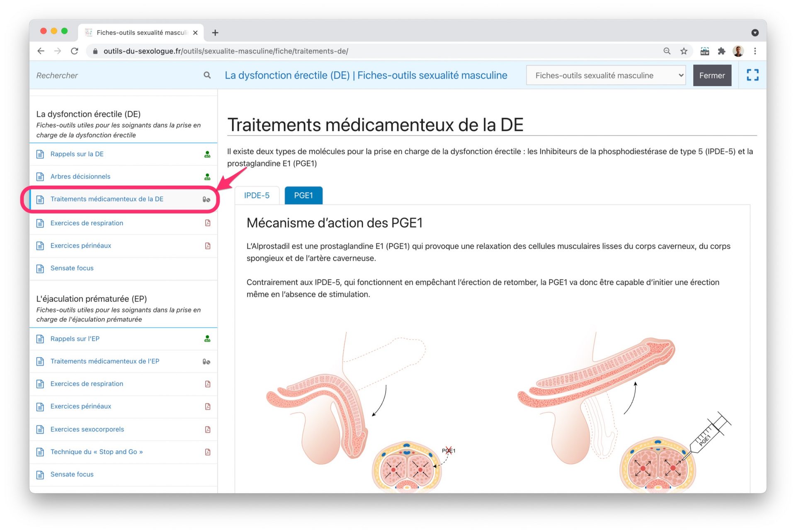796x532 pixels.
Task: Open Rappels sur la DE link
Action: pyautogui.click(x=77, y=154)
